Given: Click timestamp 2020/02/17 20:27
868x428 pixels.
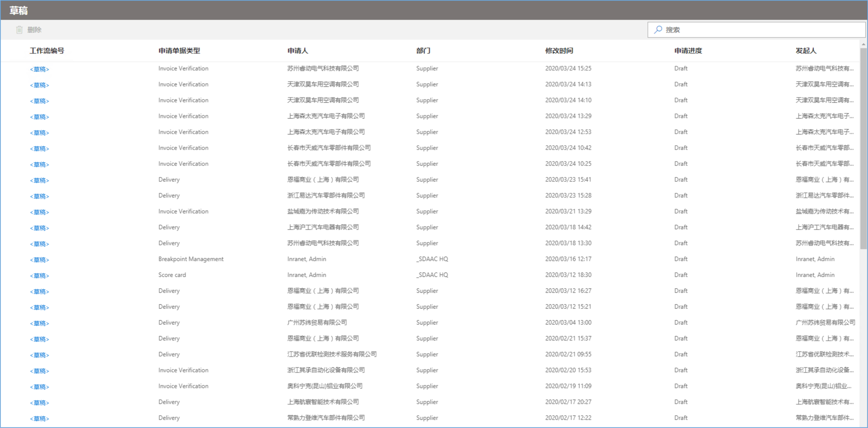Looking at the screenshot, I should [x=568, y=401].
